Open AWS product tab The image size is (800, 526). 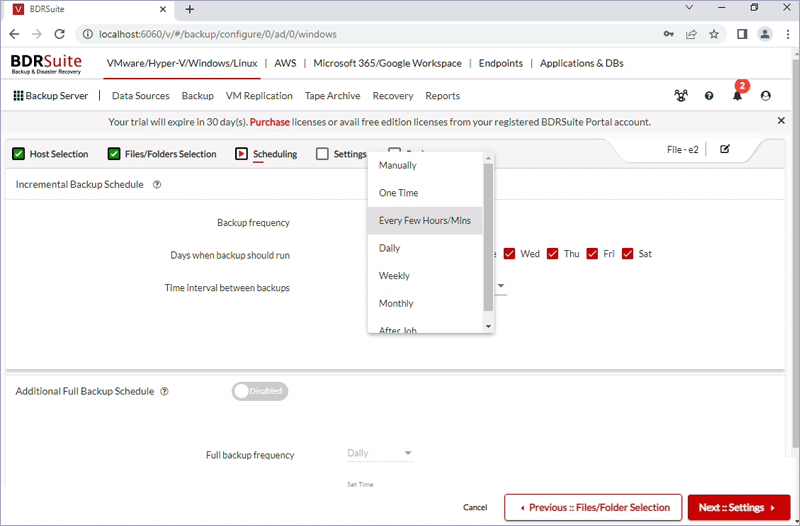click(x=285, y=63)
